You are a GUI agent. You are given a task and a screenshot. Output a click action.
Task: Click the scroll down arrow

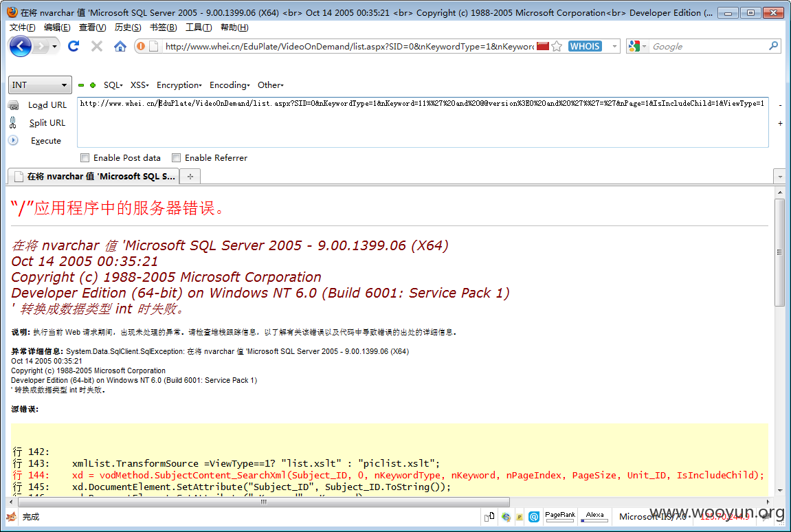click(780, 490)
